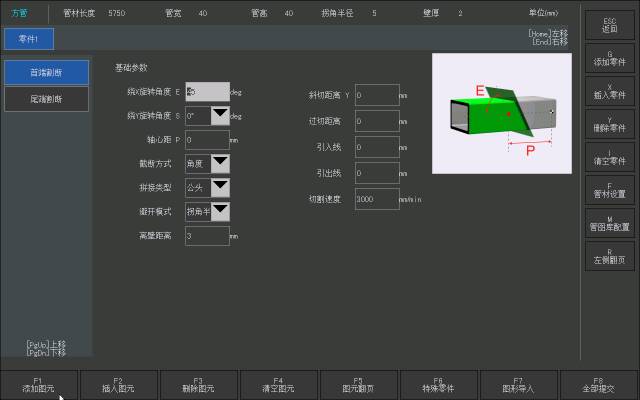This screenshot has height=400, width=640.
Task: Open the 截断方式 dropdown
Action: tap(220, 164)
